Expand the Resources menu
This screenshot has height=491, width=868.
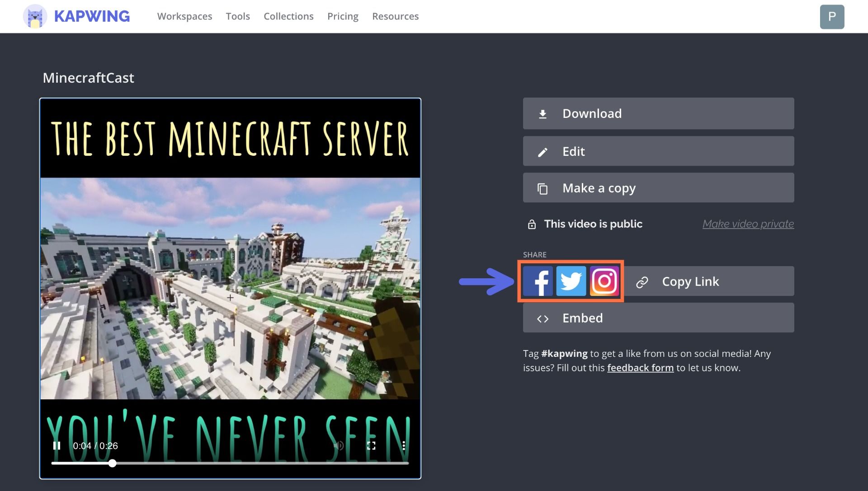395,17
